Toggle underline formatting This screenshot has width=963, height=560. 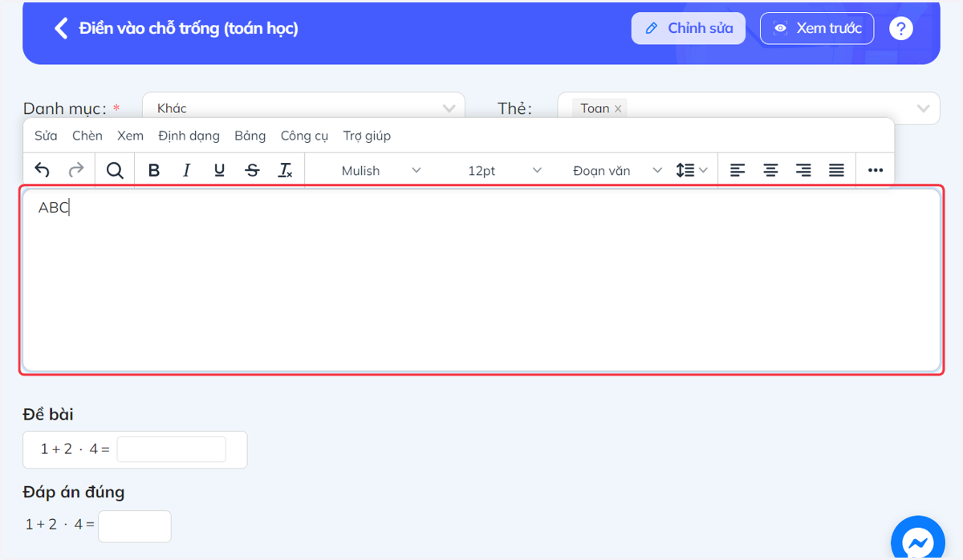click(219, 170)
